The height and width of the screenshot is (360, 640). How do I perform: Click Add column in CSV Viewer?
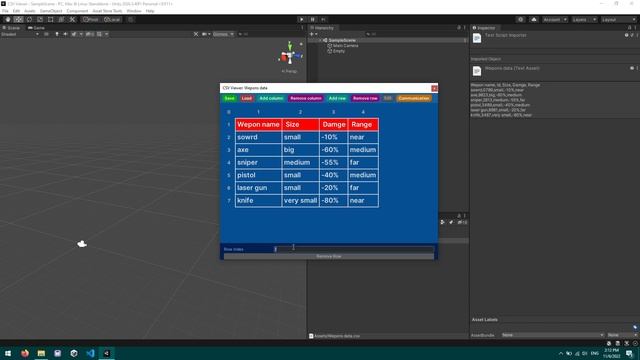(271, 98)
